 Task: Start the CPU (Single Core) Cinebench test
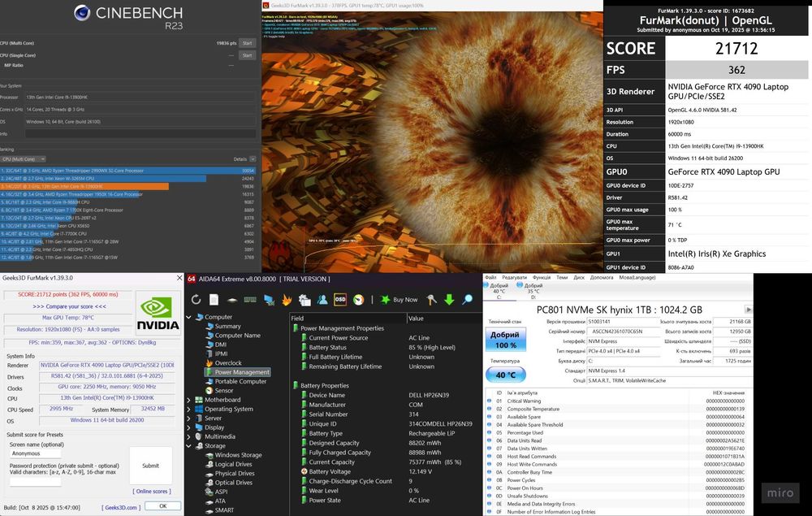(247, 56)
